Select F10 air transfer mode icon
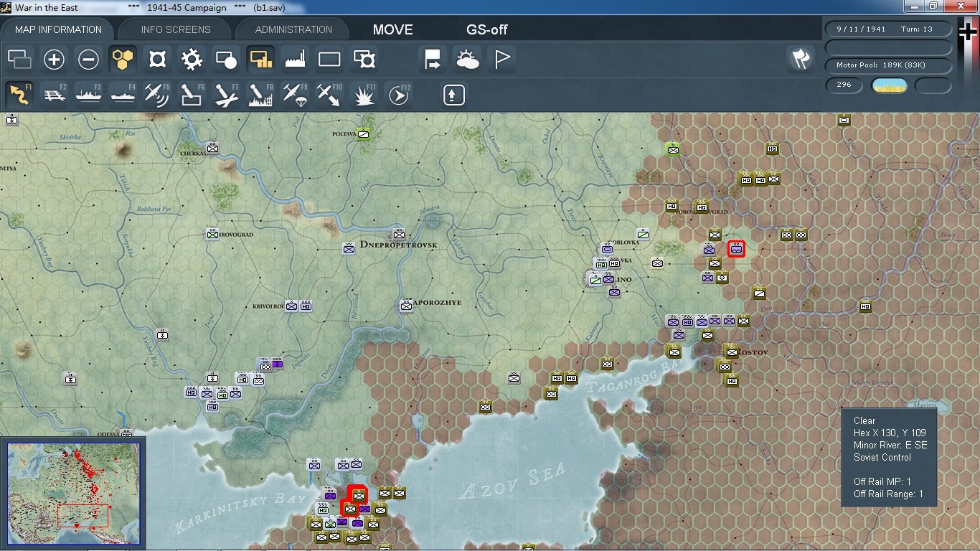This screenshot has height=551, width=980. pyautogui.click(x=329, y=95)
